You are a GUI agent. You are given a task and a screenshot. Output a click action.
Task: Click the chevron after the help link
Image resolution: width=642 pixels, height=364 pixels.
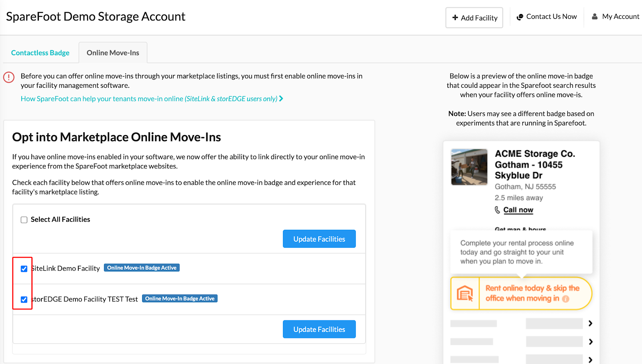(x=281, y=99)
